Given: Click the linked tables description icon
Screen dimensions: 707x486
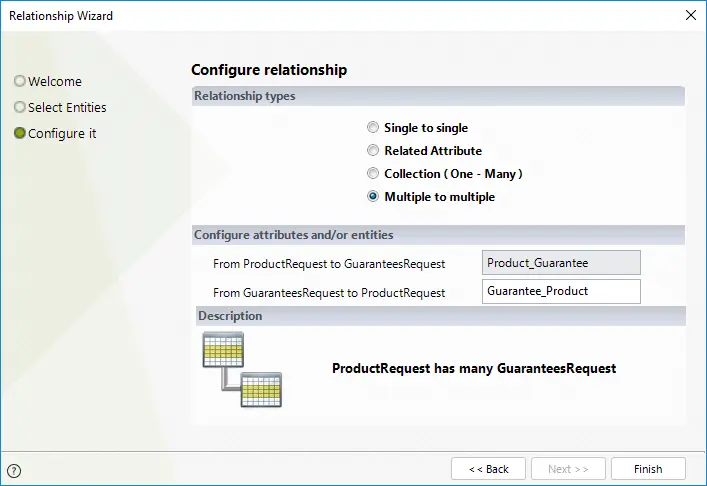Looking at the screenshot, I should [242, 370].
